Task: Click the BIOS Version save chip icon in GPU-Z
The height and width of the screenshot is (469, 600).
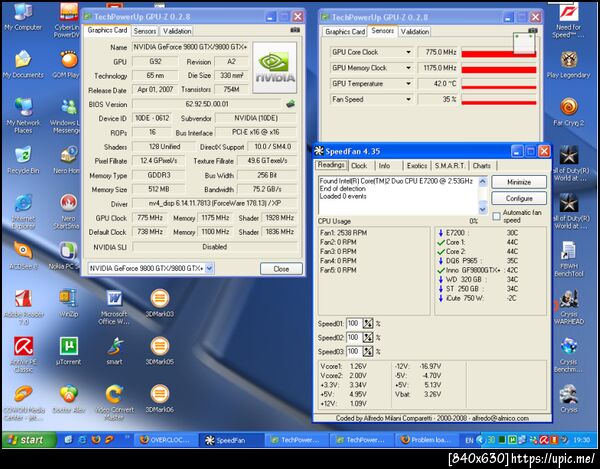Action: [x=290, y=103]
